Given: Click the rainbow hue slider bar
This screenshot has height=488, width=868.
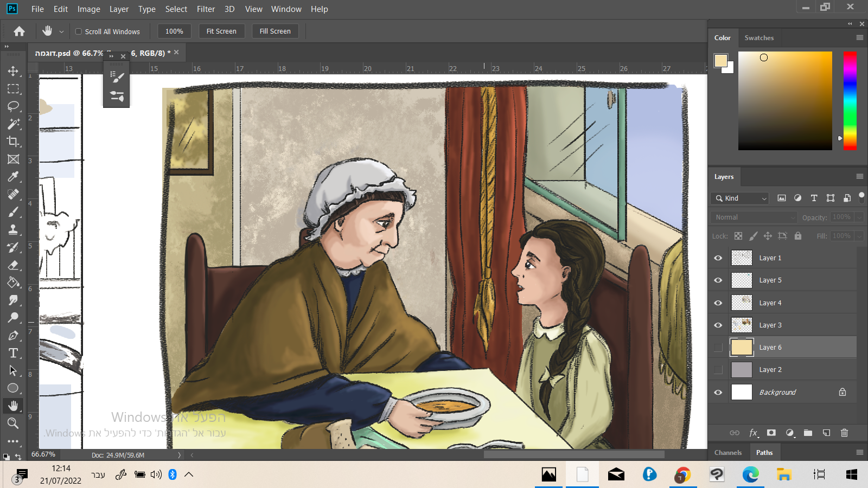Looking at the screenshot, I should tap(850, 101).
